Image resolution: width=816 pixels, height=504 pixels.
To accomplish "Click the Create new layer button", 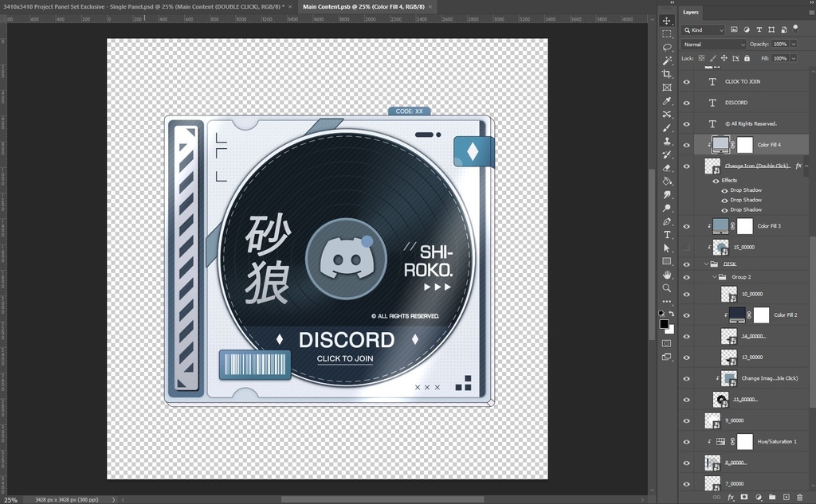I will pyautogui.click(x=787, y=497).
